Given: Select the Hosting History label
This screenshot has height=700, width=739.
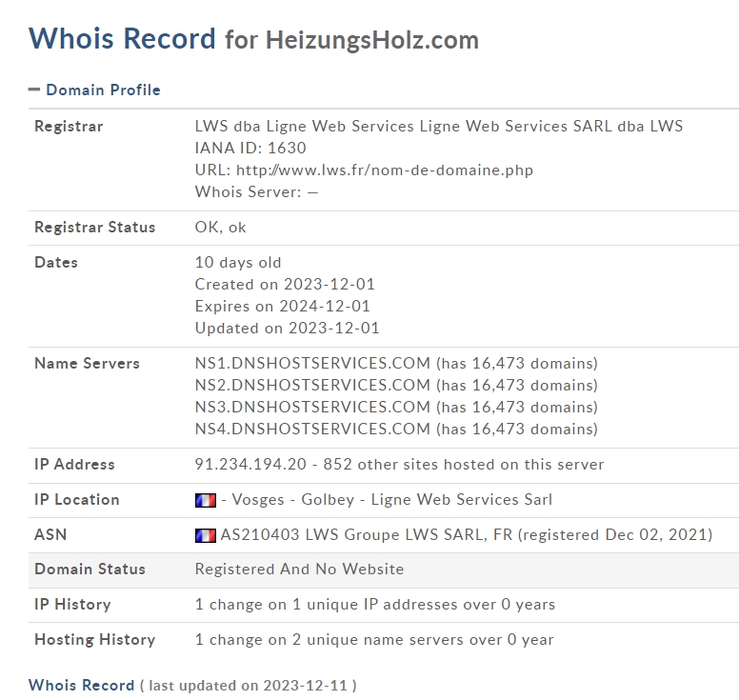Looking at the screenshot, I should click(x=94, y=640).
